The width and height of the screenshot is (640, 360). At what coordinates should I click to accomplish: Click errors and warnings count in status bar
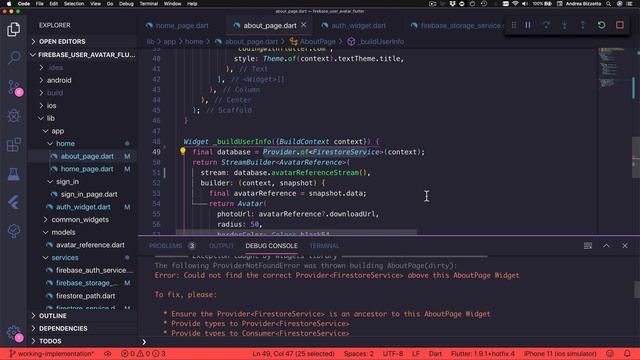[x=143, y=353]
